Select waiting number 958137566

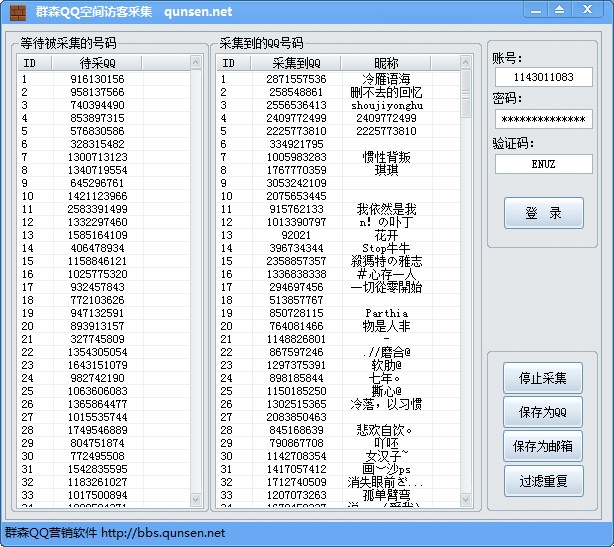pos(97,92)
